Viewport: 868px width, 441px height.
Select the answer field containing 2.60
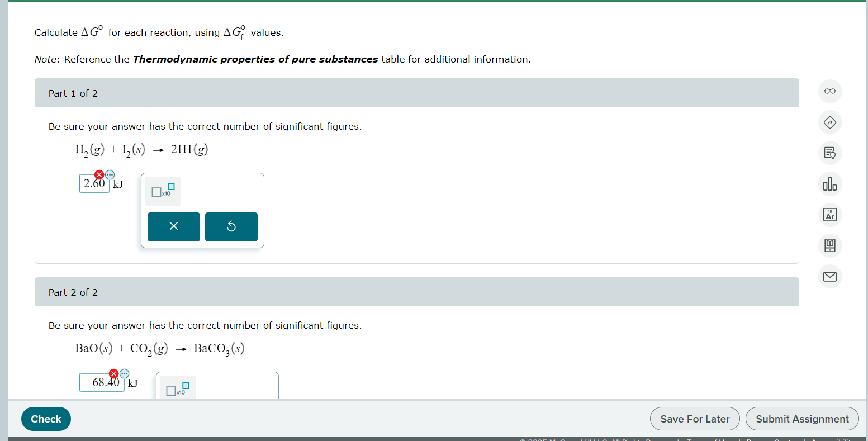coord(94,183)
